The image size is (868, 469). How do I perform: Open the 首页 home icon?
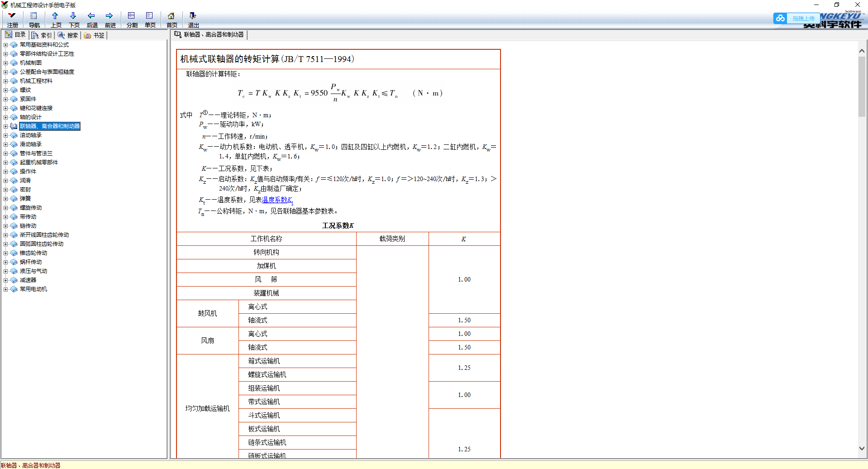172,19
